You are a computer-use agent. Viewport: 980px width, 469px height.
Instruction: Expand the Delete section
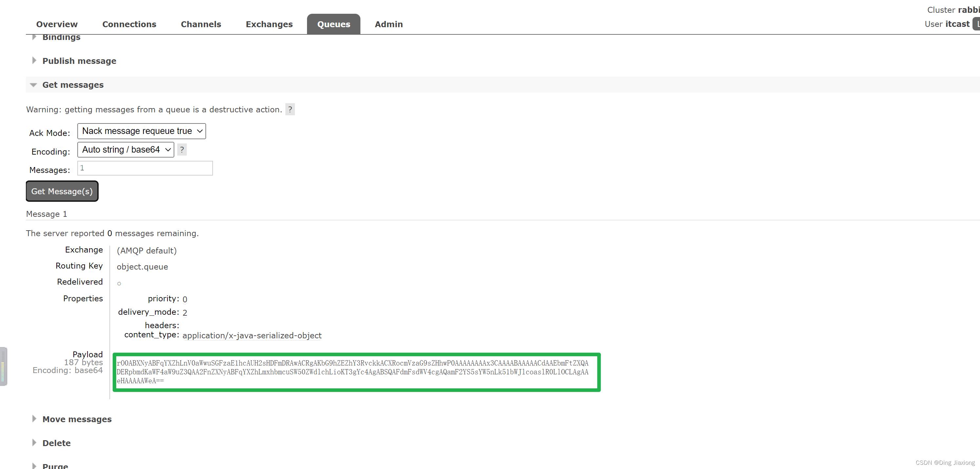click(56, 443)
